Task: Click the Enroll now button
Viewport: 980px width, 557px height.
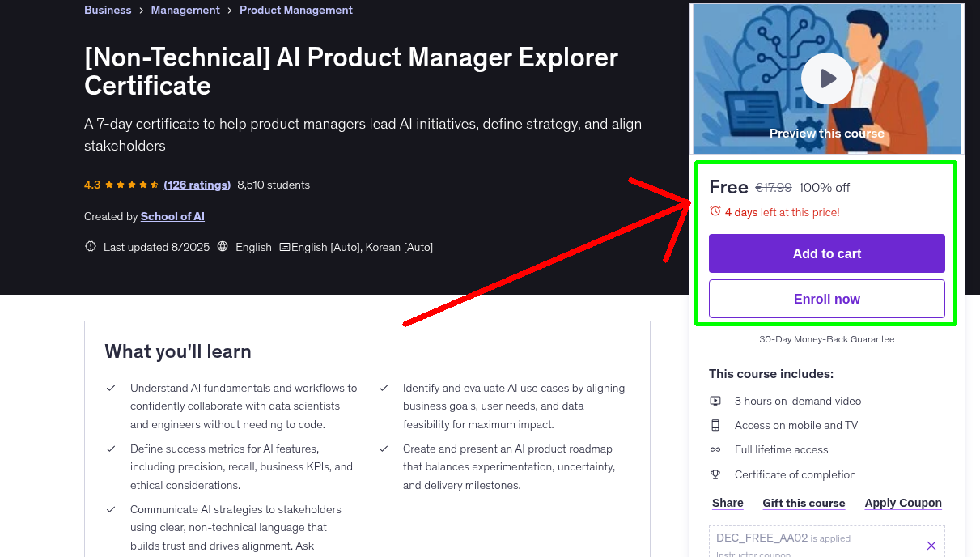Action: coord(826,299)
